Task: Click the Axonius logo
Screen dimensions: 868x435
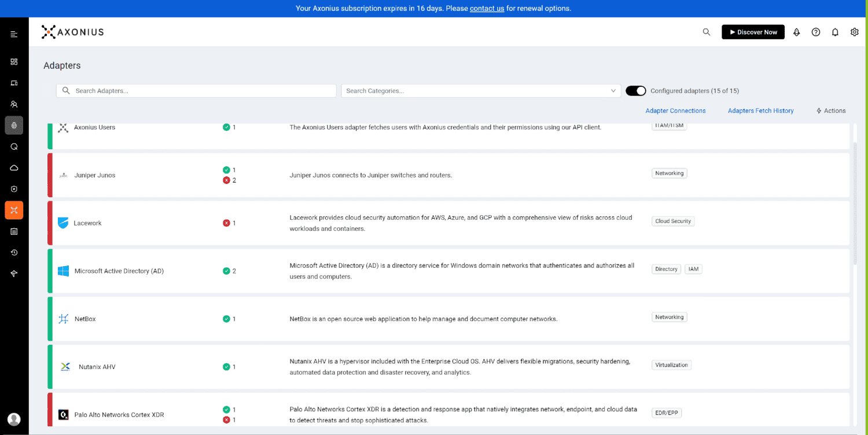Action: 72,32
